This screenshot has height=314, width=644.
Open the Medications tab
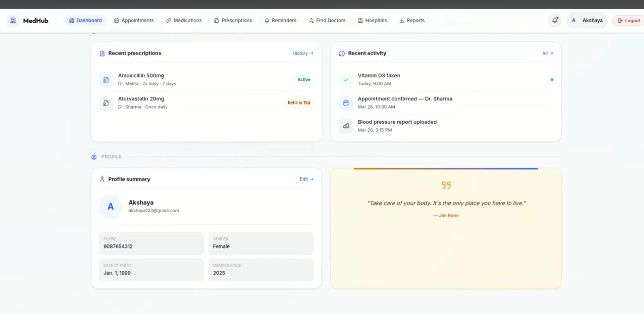coord(184,21)
